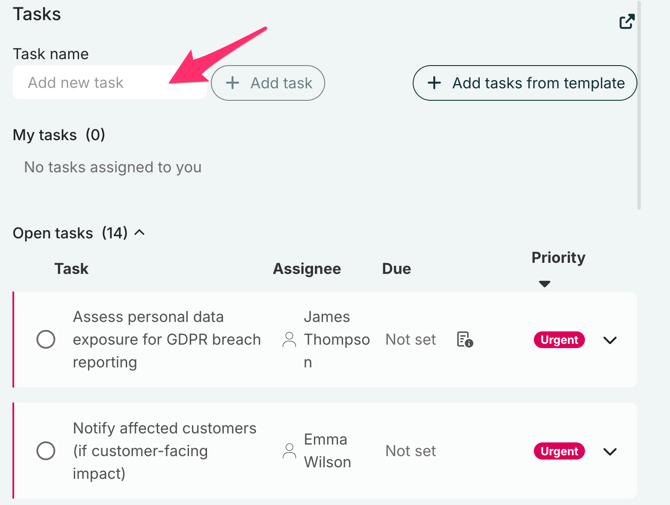Click the Priority column sort arrow
670x505 pixels.
pos(544,284)
